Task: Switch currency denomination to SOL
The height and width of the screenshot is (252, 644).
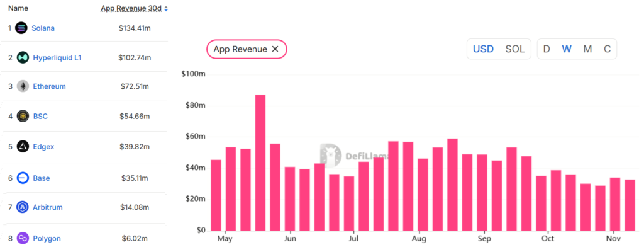Action: pyautogui.click(x=515, y=49)
